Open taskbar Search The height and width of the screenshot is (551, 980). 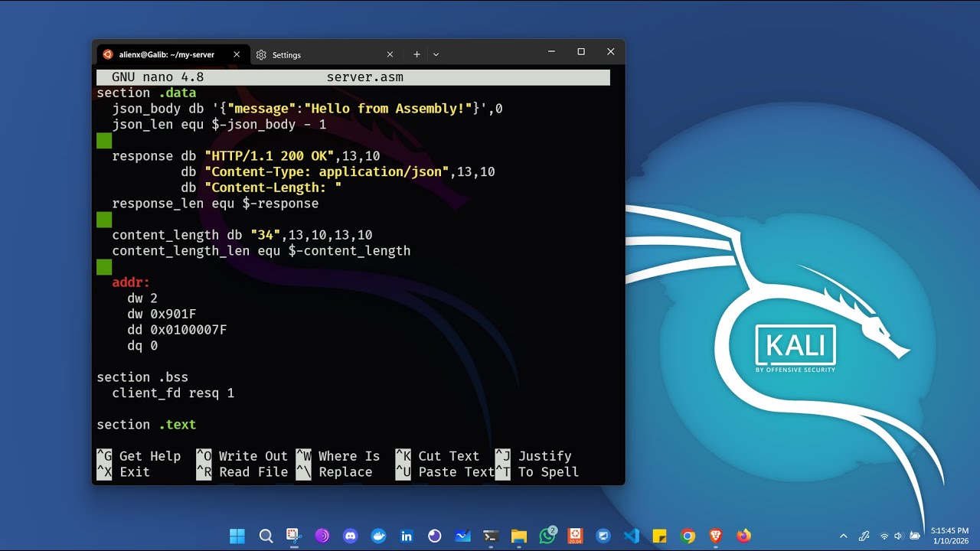click(266, 536)
